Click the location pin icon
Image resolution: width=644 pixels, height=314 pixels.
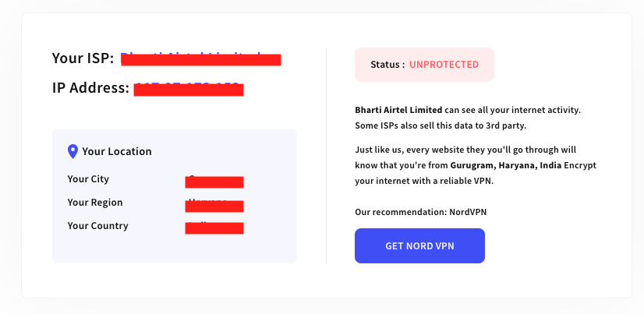pyautogui.click(x=73, y=151)
